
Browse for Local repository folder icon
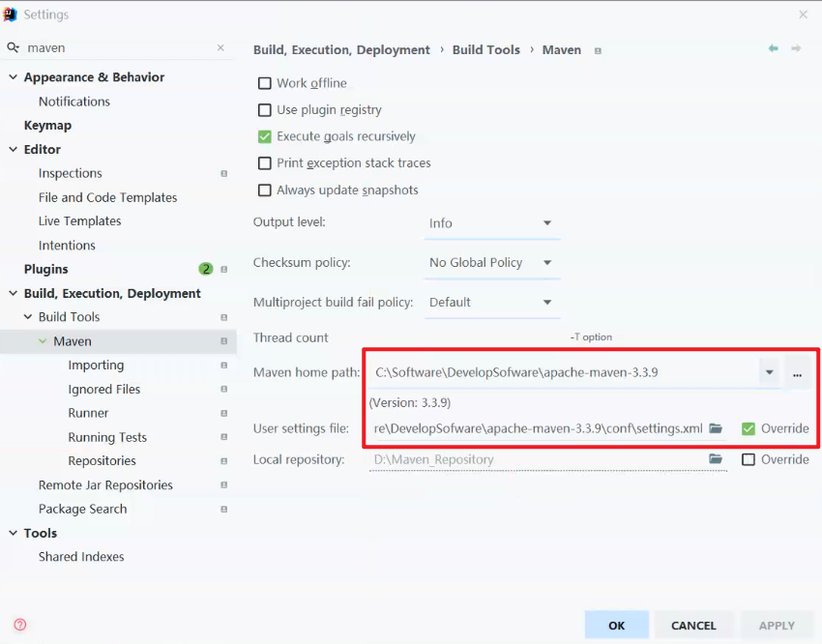(x=716, y=459)
